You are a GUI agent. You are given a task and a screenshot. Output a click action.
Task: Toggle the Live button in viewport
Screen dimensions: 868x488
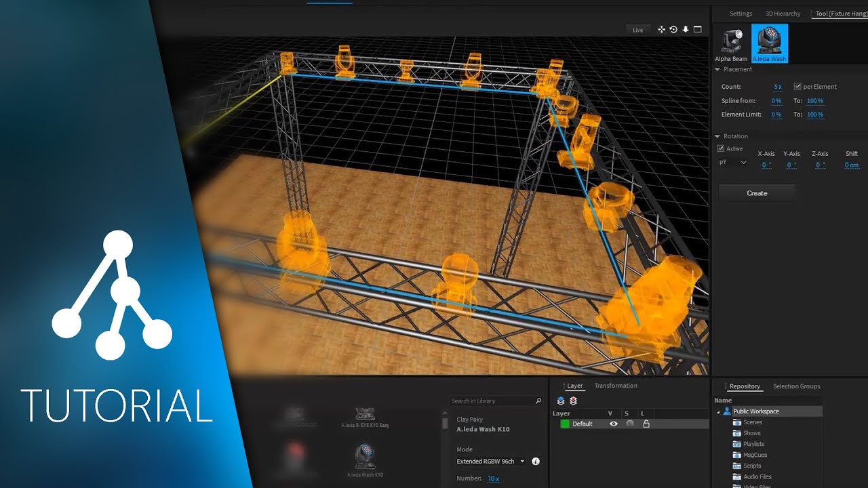[x=638, y=30]
